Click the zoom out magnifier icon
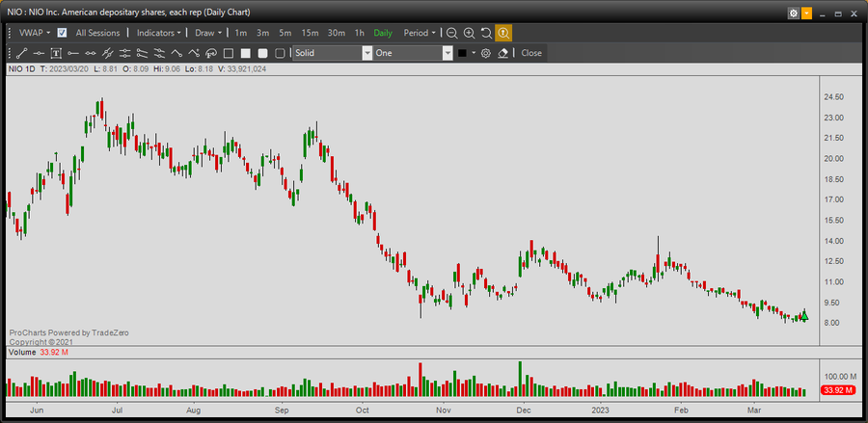This screenshot has height=423, width=868. (451, 33)
